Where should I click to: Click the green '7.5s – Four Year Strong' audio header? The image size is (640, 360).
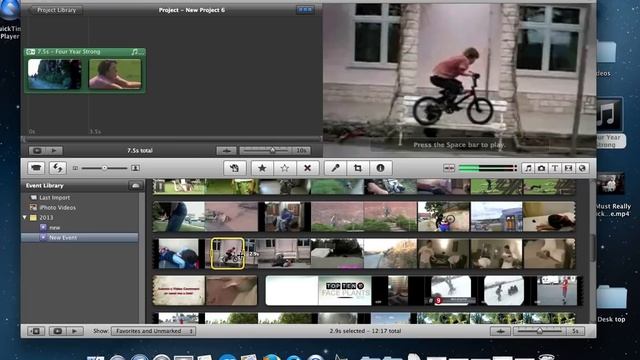84,52
